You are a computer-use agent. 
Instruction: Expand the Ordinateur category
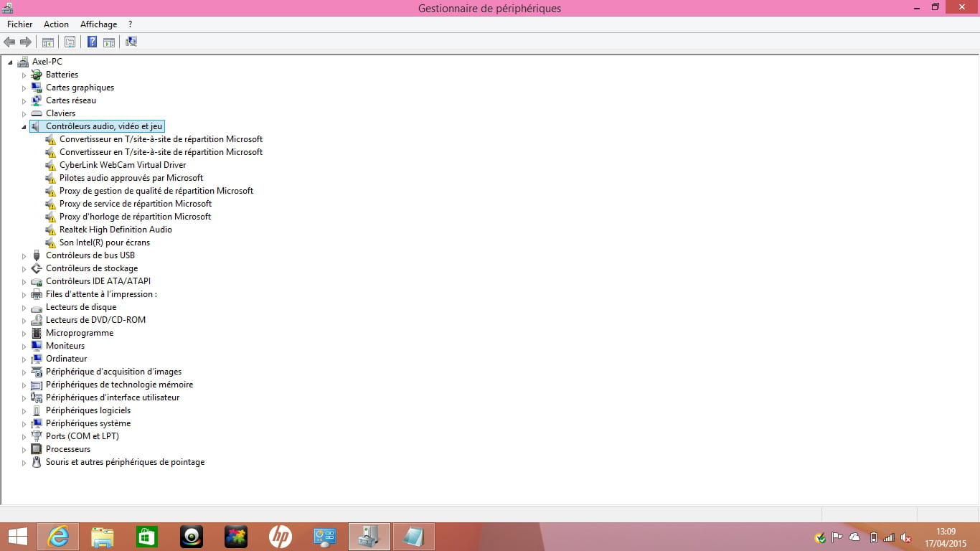tap(24, 359)
